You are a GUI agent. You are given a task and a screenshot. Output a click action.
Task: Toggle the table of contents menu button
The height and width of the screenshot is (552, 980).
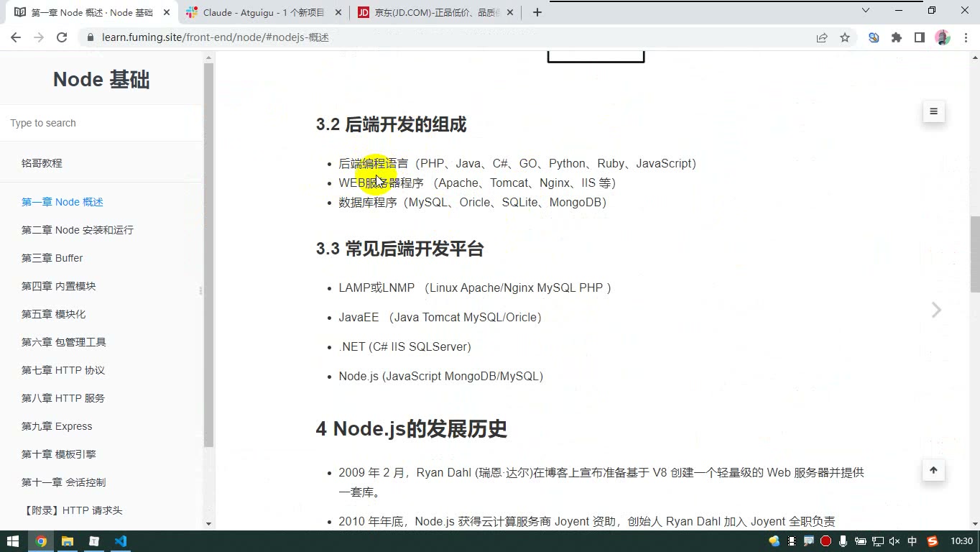[933, 111]
